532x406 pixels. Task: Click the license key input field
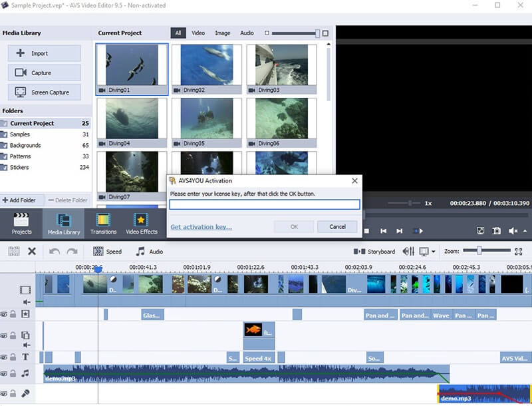[x=265, y=204]
